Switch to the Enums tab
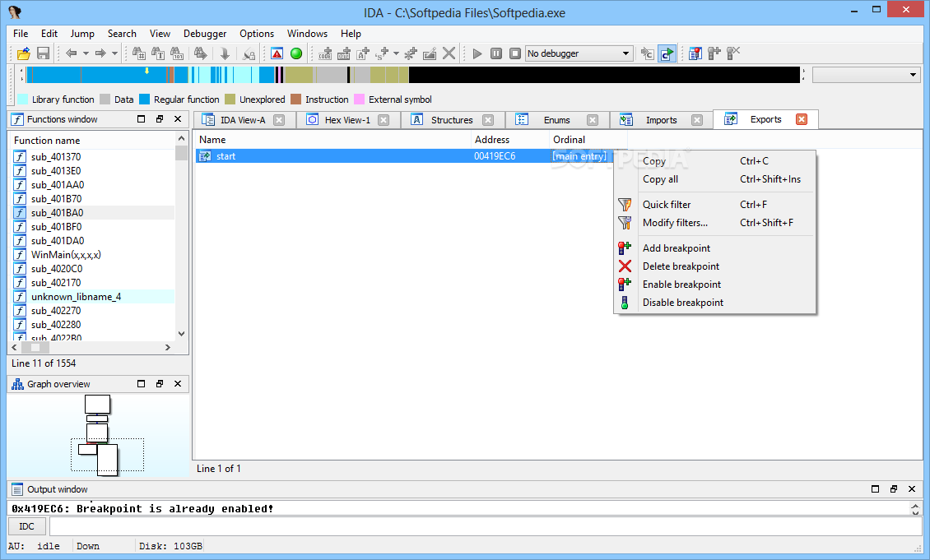 point(556,120)
